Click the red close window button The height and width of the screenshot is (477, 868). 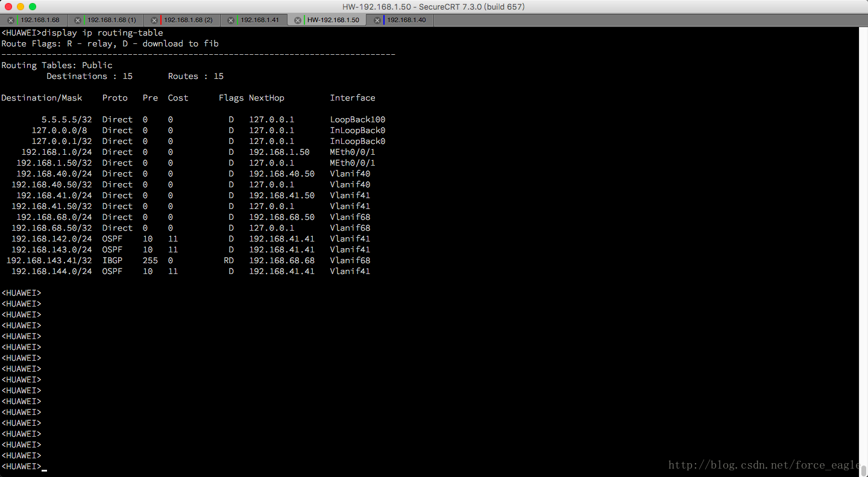(8, 7)
